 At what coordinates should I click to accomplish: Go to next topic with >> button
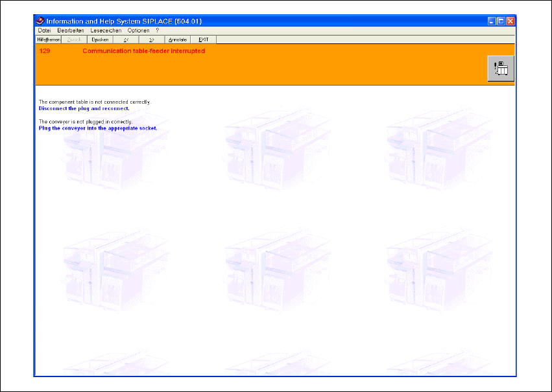(x=152, y=40)
